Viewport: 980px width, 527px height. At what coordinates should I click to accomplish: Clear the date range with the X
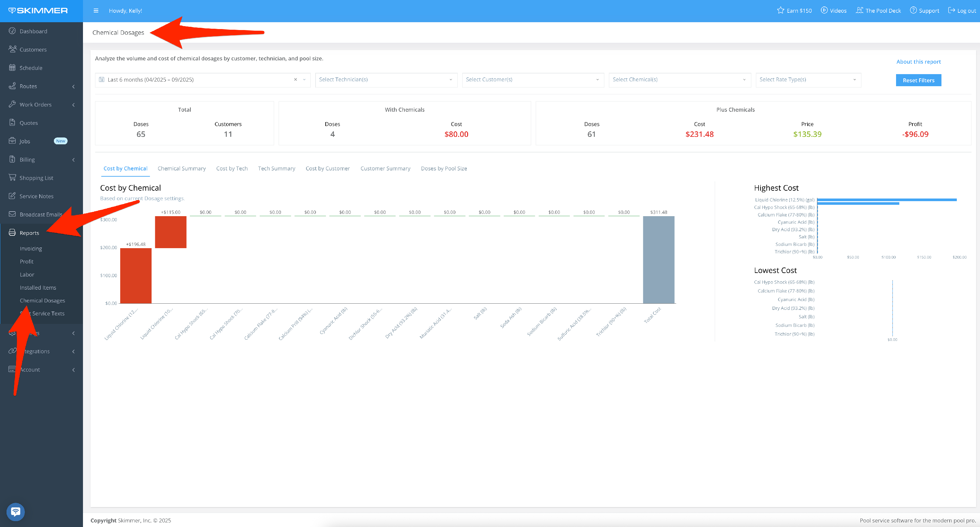point(295,79)
